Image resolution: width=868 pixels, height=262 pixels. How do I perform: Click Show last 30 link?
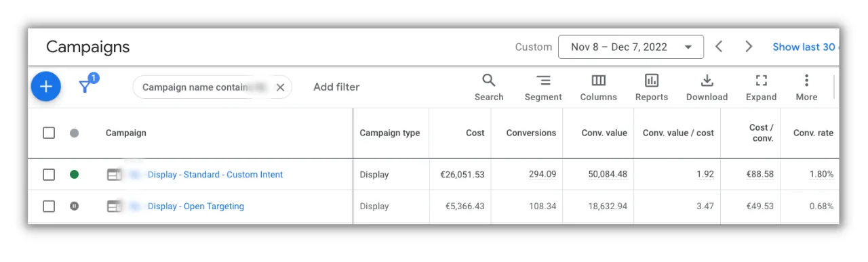805,47
